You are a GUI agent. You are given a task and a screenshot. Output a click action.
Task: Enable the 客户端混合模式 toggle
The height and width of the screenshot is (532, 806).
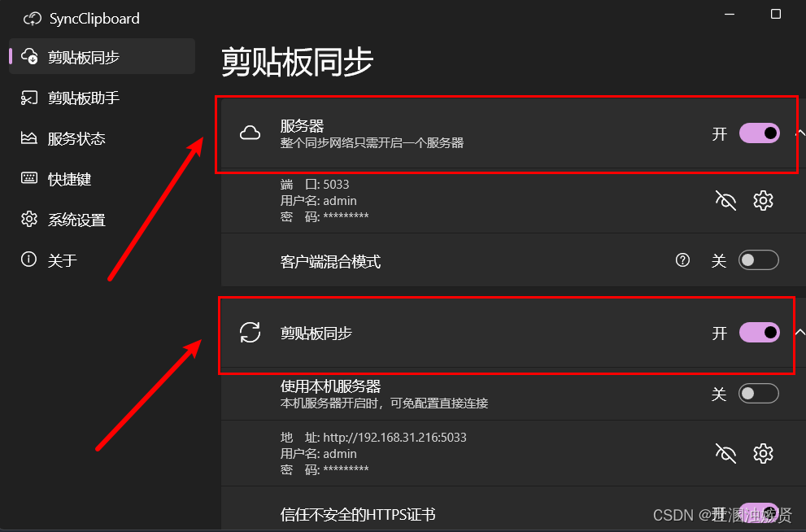759,260
